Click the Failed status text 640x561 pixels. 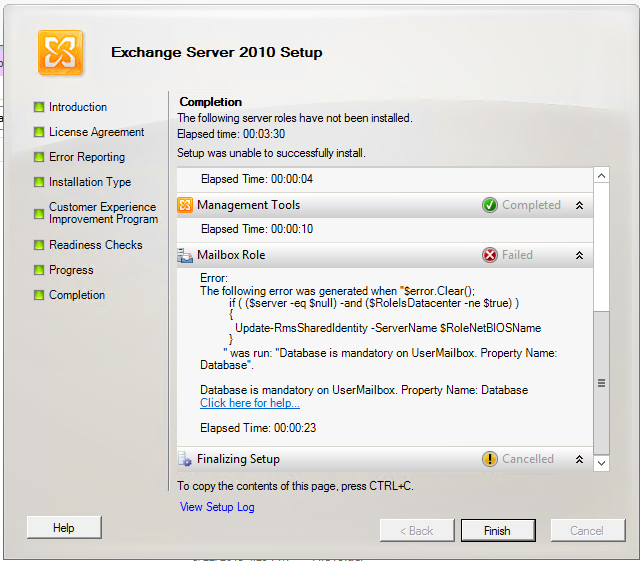coord(517,255)
